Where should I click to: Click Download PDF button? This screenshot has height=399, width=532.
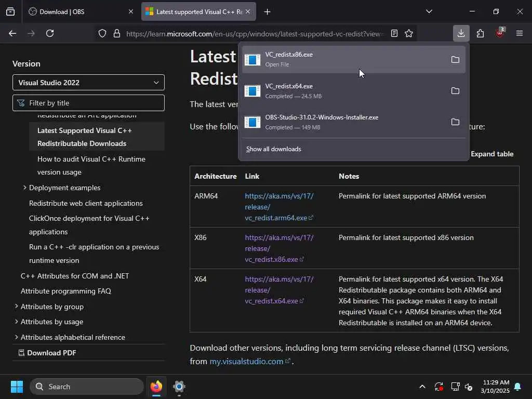47,353
